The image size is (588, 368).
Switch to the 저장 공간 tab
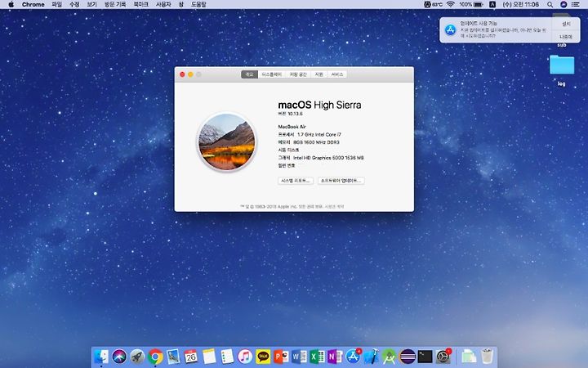(x=298, y=74)
